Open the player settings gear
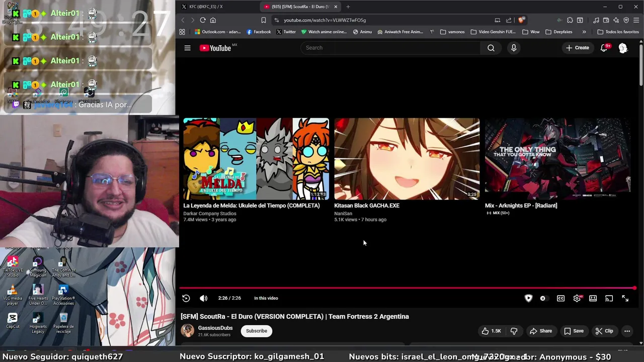The image size is (644, 362). click(577, 299)
